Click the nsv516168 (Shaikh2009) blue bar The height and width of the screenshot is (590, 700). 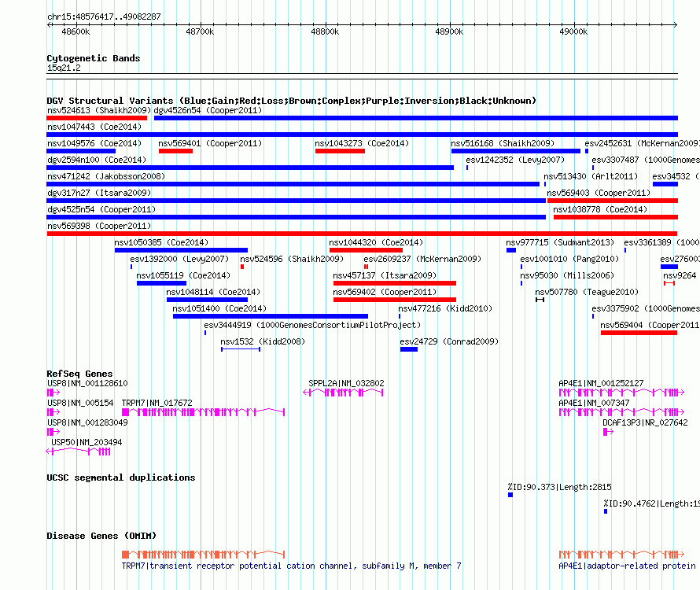[516, 151]
